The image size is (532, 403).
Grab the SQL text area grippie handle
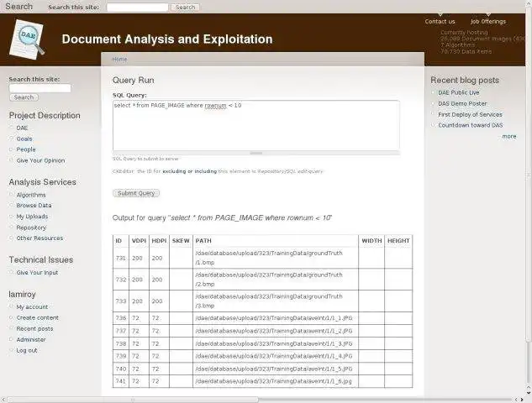pyautogui.click(x=256, y=153)
